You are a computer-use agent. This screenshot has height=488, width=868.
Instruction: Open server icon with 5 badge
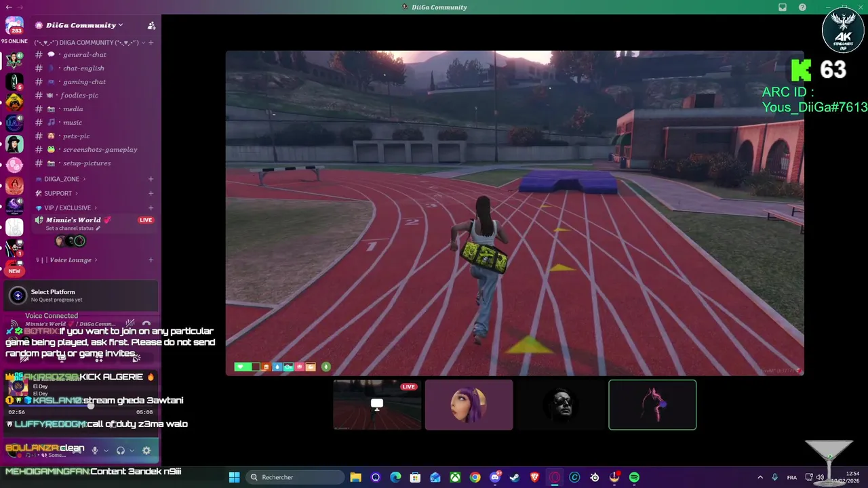[14, 81]
